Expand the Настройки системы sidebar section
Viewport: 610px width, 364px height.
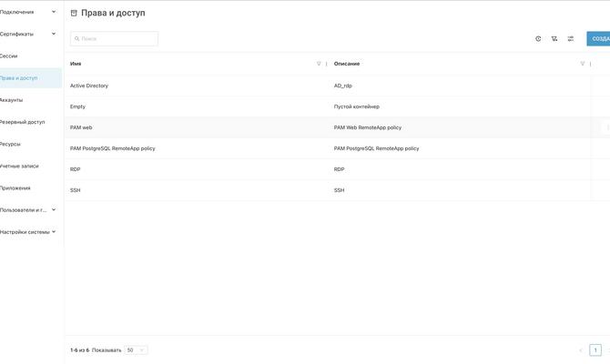pos(54,231)
